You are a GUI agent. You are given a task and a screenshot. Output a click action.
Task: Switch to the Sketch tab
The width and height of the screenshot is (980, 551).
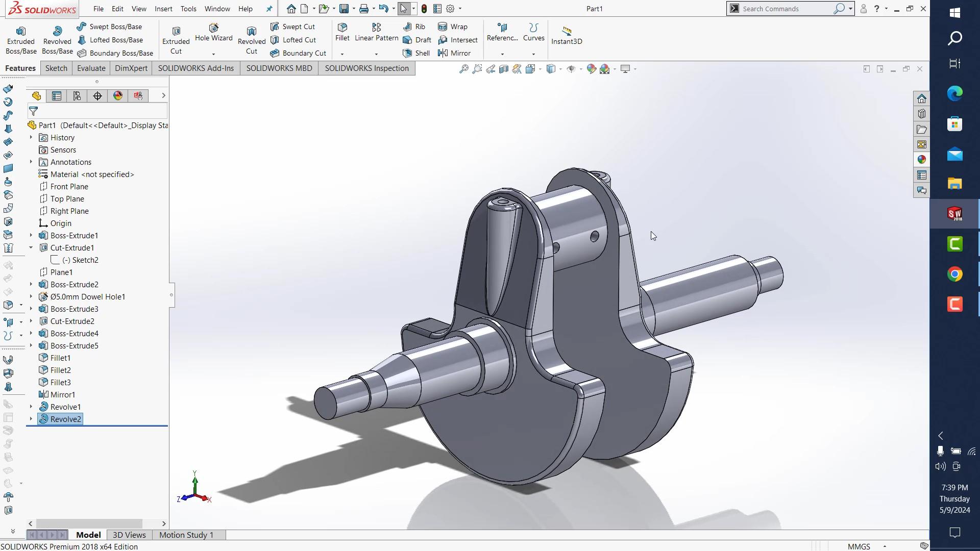[x=56, y=68]
